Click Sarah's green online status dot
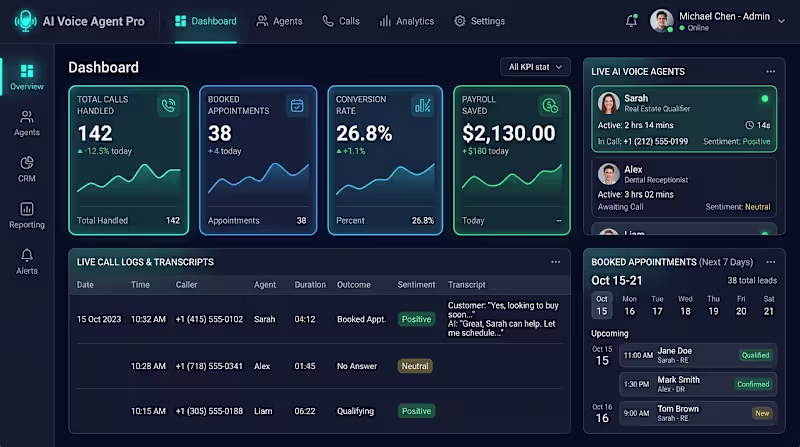This screenshot has height=447, width=800. (764, 98)
